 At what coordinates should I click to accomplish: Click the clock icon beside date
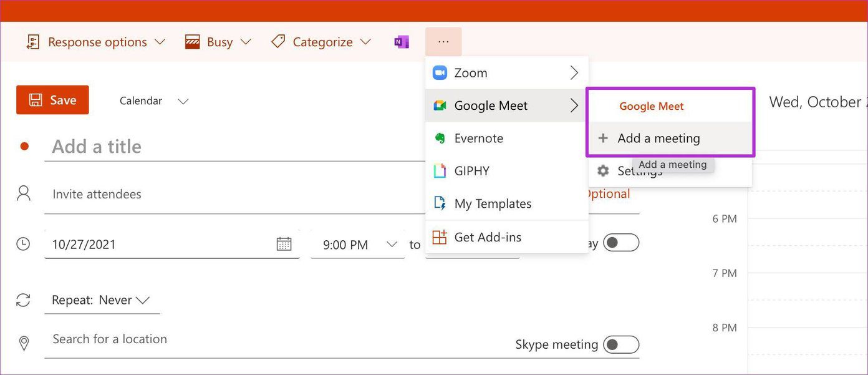(23, 244)
